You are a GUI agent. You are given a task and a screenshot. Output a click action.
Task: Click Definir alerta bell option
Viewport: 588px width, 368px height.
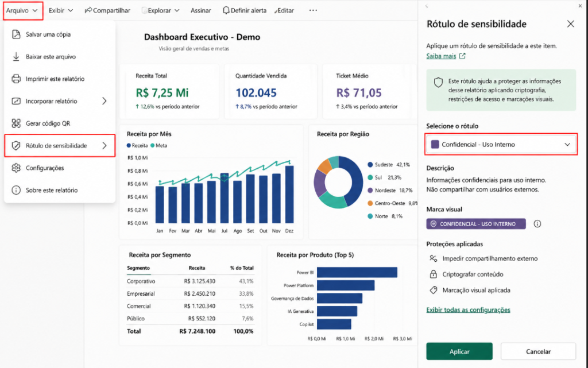coord(244,10)
